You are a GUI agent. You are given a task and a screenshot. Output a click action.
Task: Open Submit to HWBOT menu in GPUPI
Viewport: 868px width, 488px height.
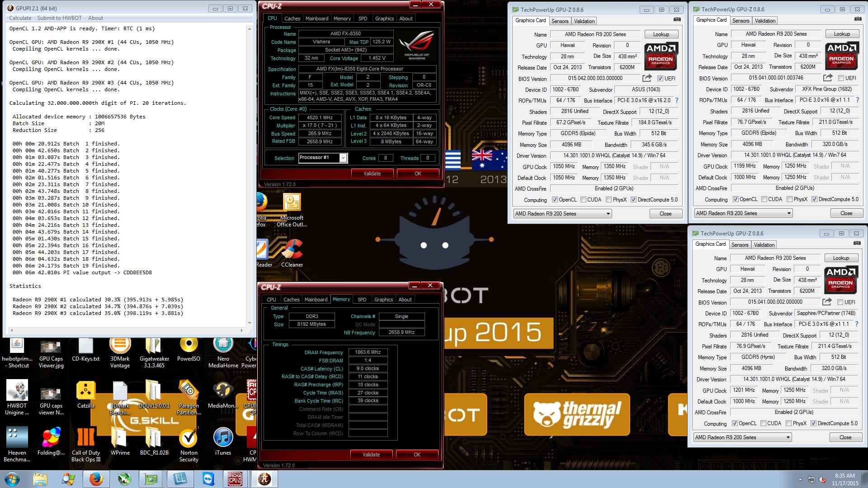point(60,18)
